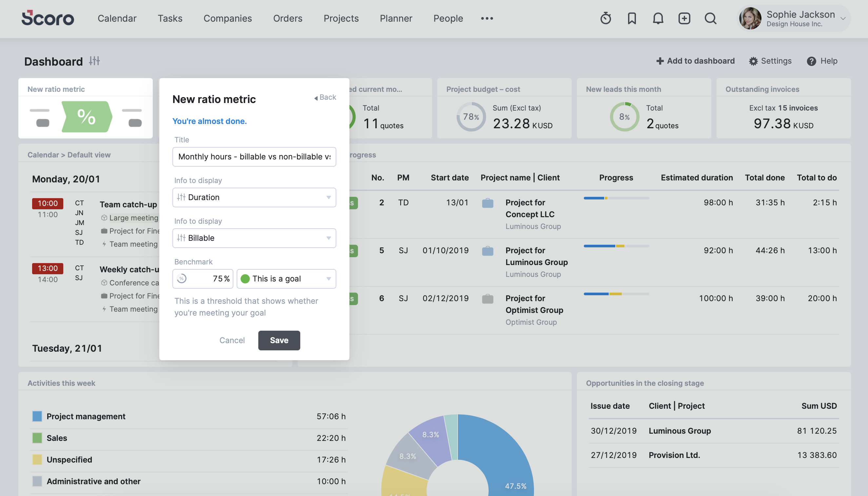
Task: Click Add to dashboard
Action: coord(696,61)
